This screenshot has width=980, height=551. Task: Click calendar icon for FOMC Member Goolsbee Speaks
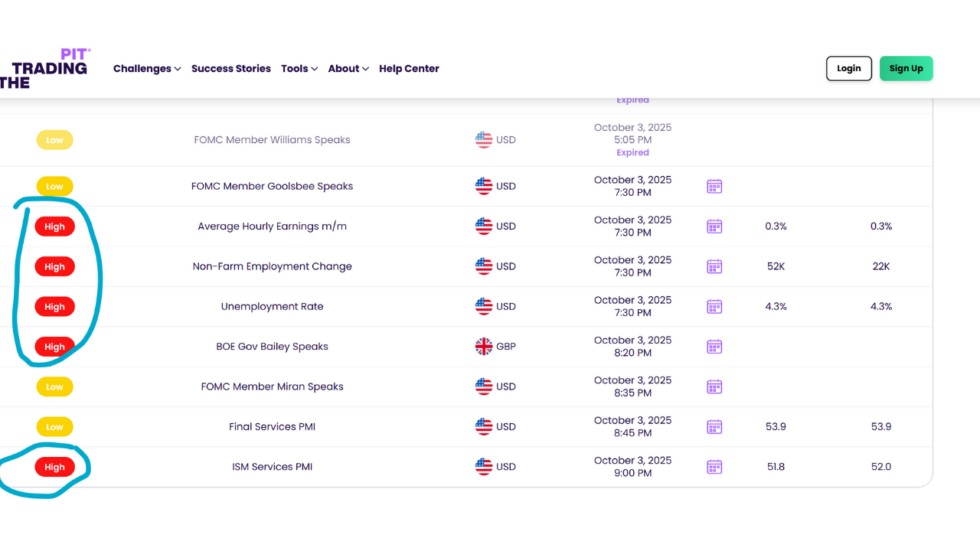714,186
